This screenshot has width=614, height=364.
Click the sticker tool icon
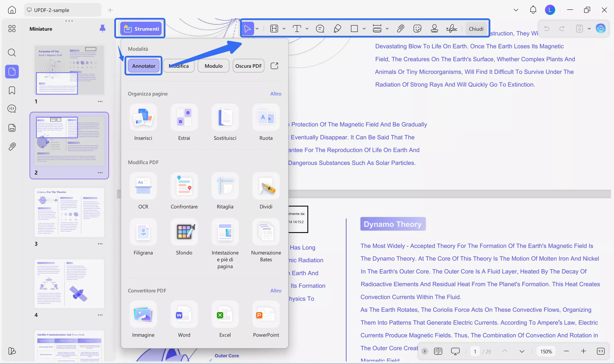point(417,29)
